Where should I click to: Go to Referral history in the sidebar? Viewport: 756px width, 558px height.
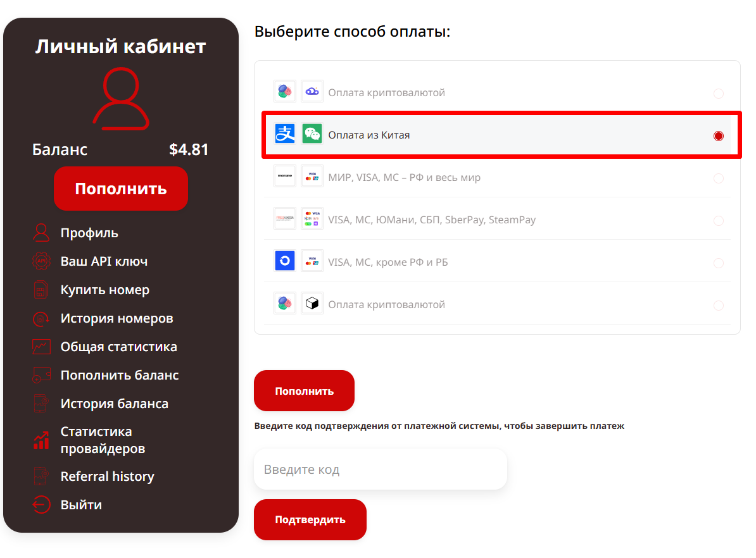pyautogui.click(x=108, y=476)
